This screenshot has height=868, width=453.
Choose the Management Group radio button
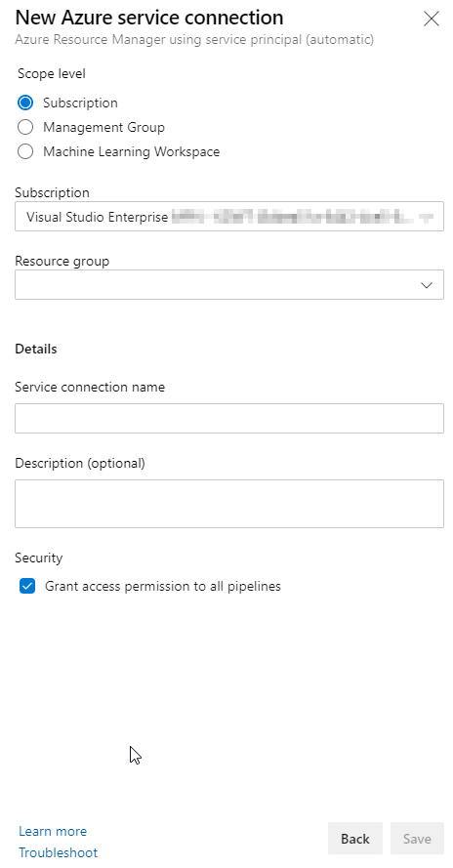click(x=25, y=127)
